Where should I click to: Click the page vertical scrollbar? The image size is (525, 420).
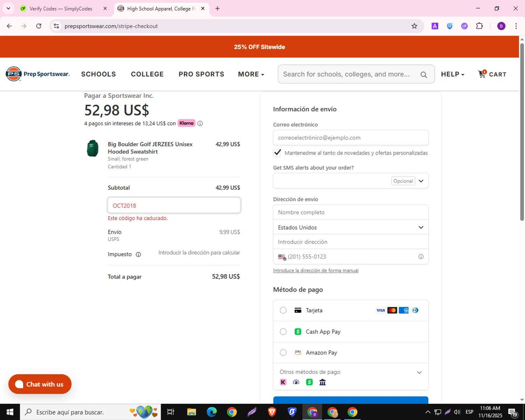522,132
